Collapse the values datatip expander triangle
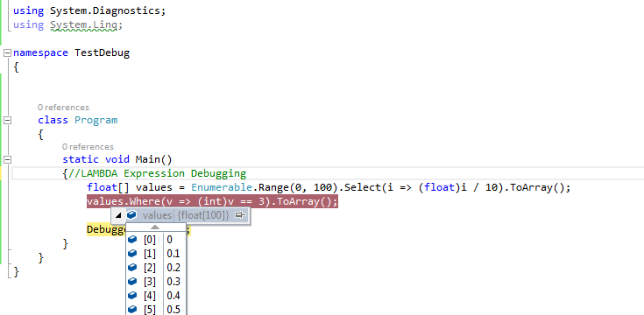The image size is (644, 315). [x=118, y=215]
